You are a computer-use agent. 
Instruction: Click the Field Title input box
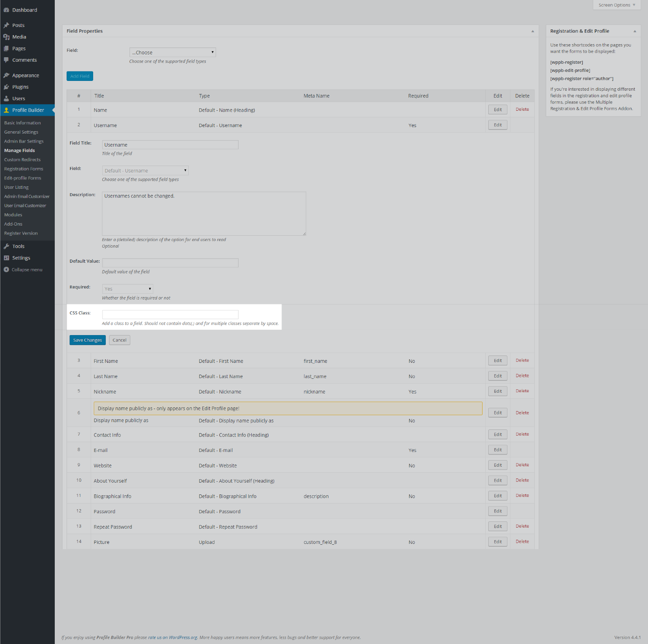coord(170,145)
